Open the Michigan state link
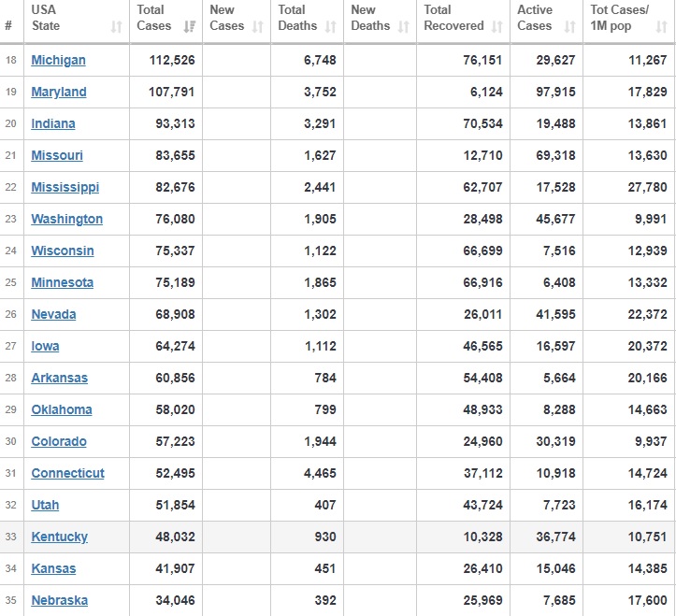Viewport: 676px width, 616px height. point(58,60)
